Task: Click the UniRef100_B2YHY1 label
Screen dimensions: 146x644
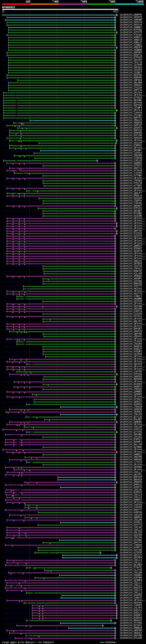Action: point(131,625)
